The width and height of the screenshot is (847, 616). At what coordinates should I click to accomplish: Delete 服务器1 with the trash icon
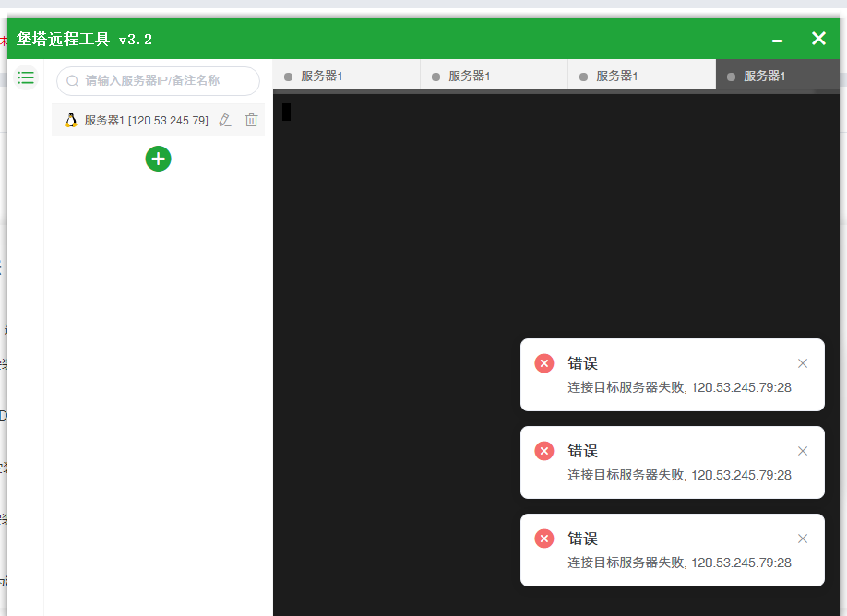(x=251, y=120)
